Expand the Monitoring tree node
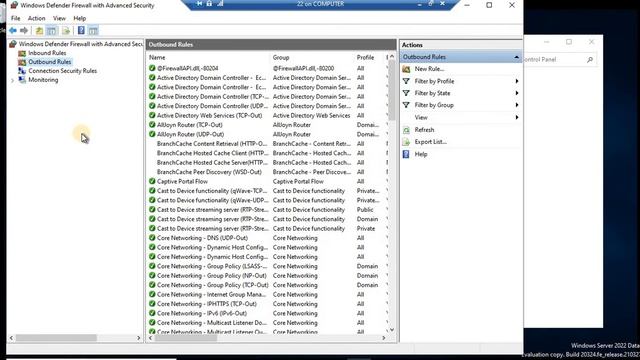This screenshot has height=360, width=640. tap(12, 80)
